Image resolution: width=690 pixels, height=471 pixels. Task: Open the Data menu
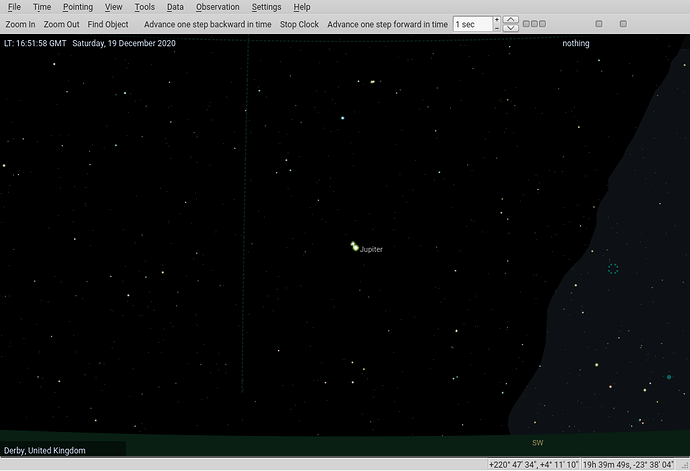[x=175, y=7]
